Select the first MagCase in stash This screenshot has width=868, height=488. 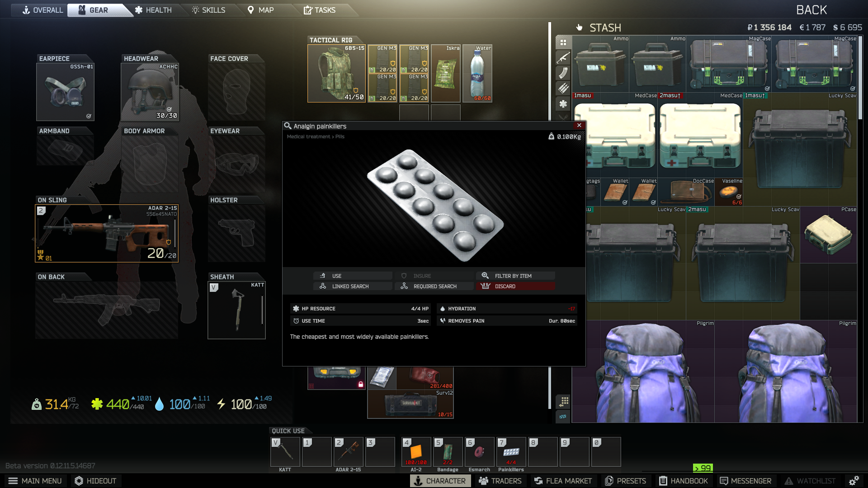[x=729, y=64]
